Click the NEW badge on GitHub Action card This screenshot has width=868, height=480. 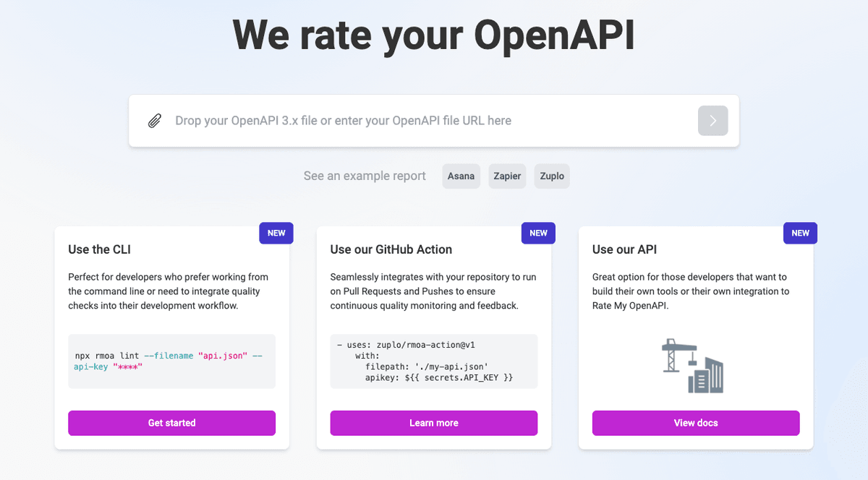click(x=538, y=233)
